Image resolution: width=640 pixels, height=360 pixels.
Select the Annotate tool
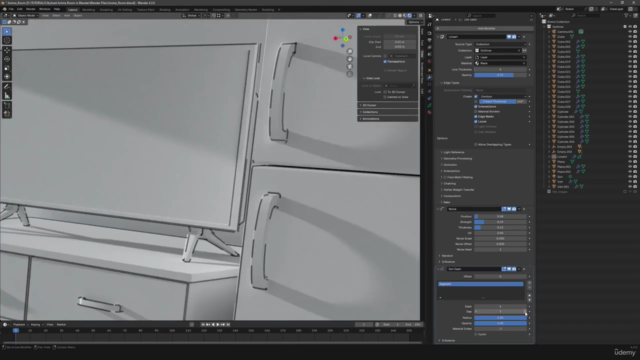point(7,87)
